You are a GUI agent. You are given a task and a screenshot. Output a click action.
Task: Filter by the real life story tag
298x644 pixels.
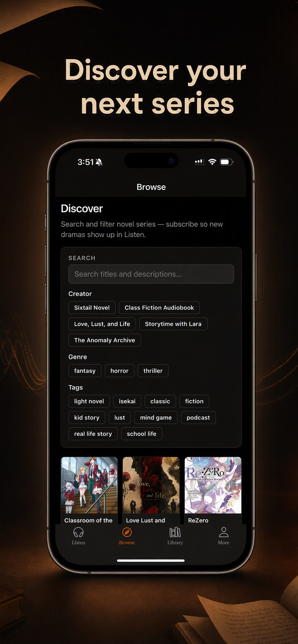tap(93, 433)
